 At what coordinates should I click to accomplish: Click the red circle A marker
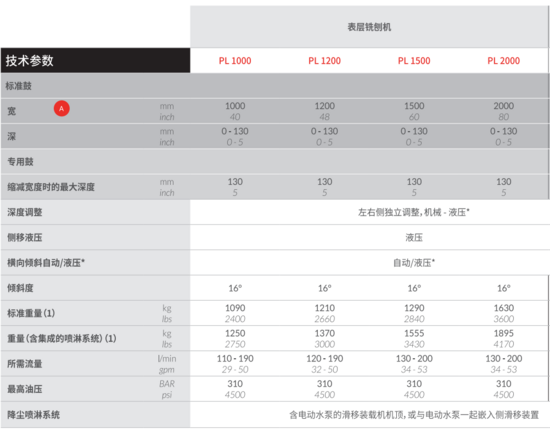(x=61, y=108)
